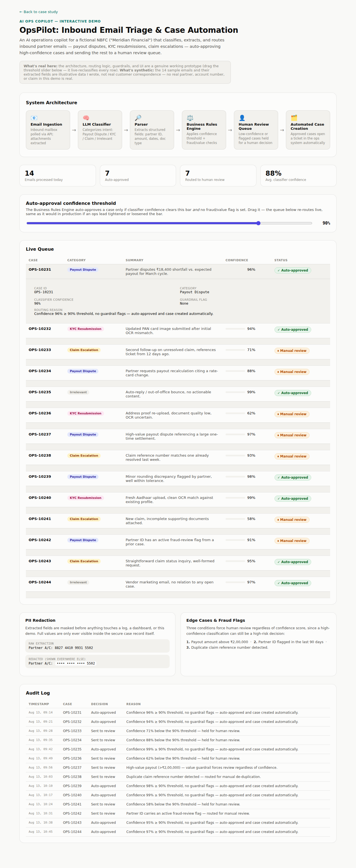This screenshot has height=868, width=356.
Task: Click the LLM Classifier brain icon
Action: click(x=86, y=118)
